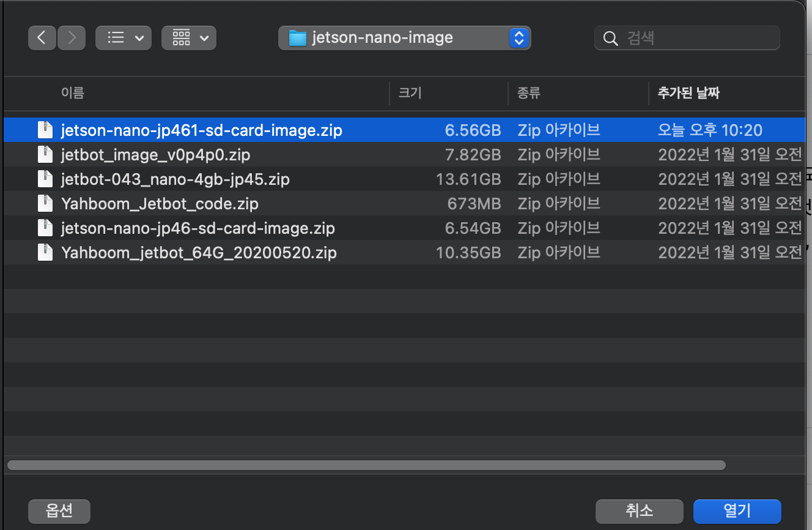Image resolution: width=812 pixels, height=530 pixels.
Task: Open the item grouping dropdown
Action: tap(189, 38)
